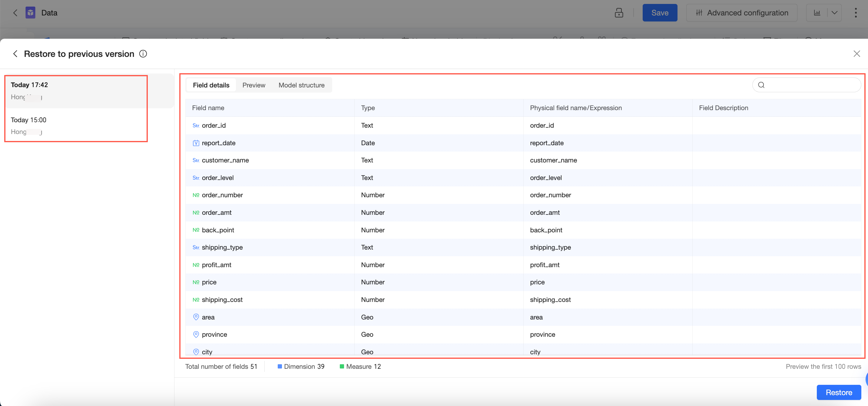Expand the dropdown arrow beside chart button
The height and width of the screenshot is (406, 868).
pyautogui.click(x=834, y=13)
